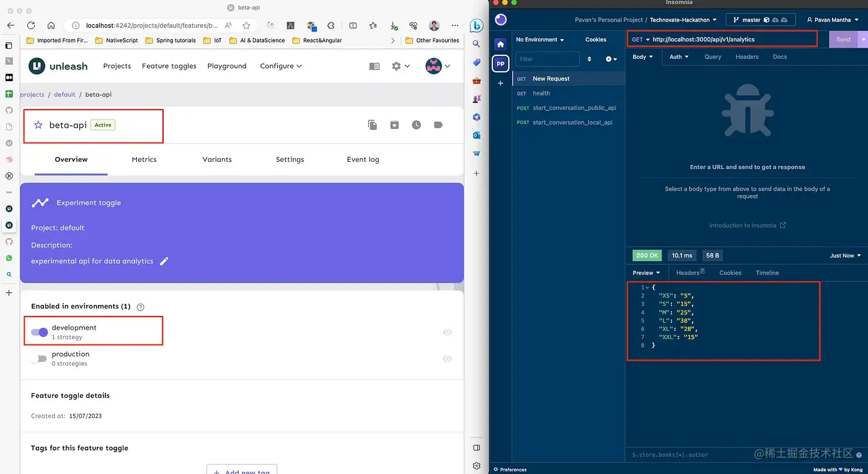The width and height of the screenshot is (868, 474).
Task: Open the create new request plus dropdown
Action: pyautogui.click(x=611, y=59)
